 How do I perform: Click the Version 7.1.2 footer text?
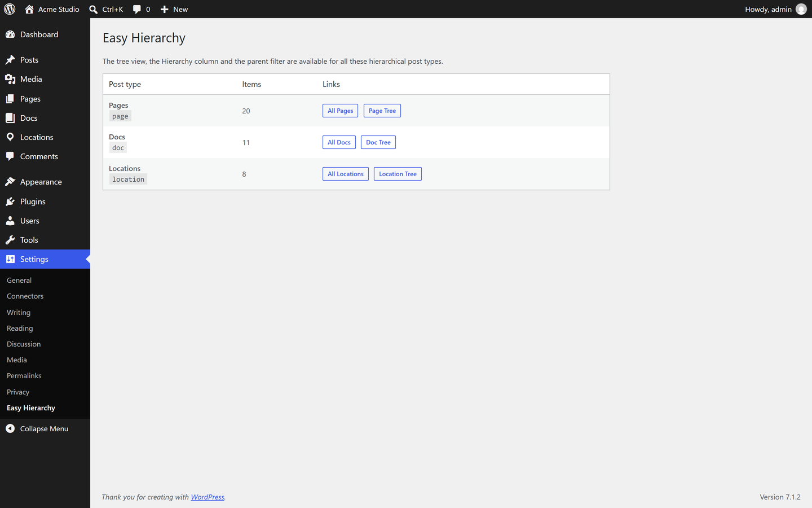(x=780, y=497)
